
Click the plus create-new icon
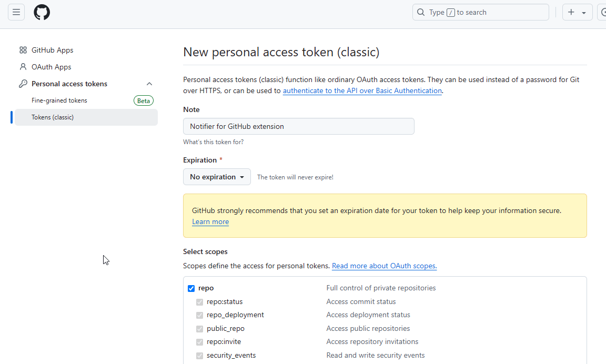click(571, 13)
